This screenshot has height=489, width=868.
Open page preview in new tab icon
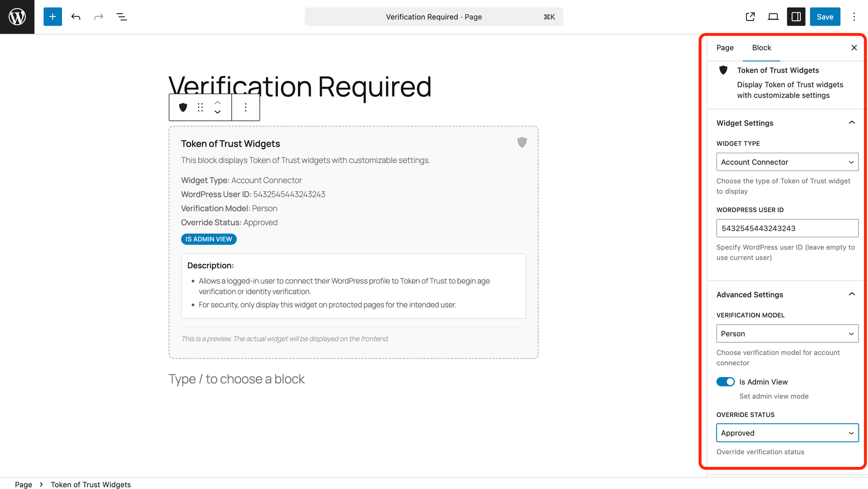750,17
